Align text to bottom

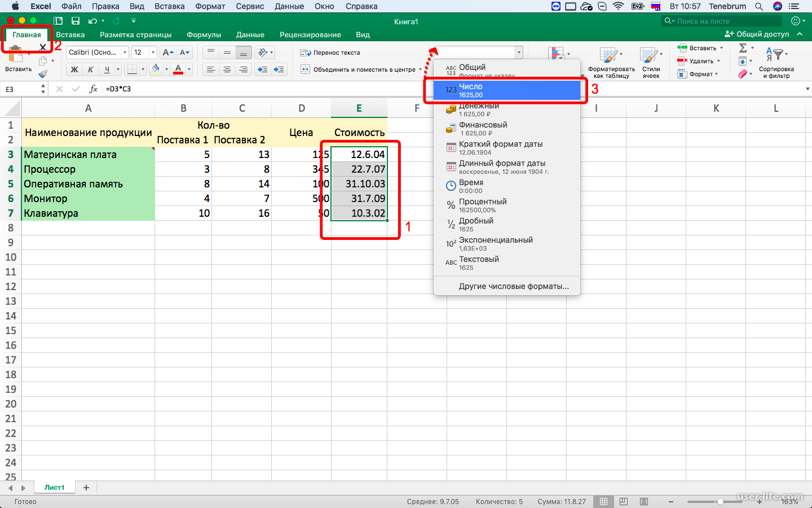[x=243, y=52]
